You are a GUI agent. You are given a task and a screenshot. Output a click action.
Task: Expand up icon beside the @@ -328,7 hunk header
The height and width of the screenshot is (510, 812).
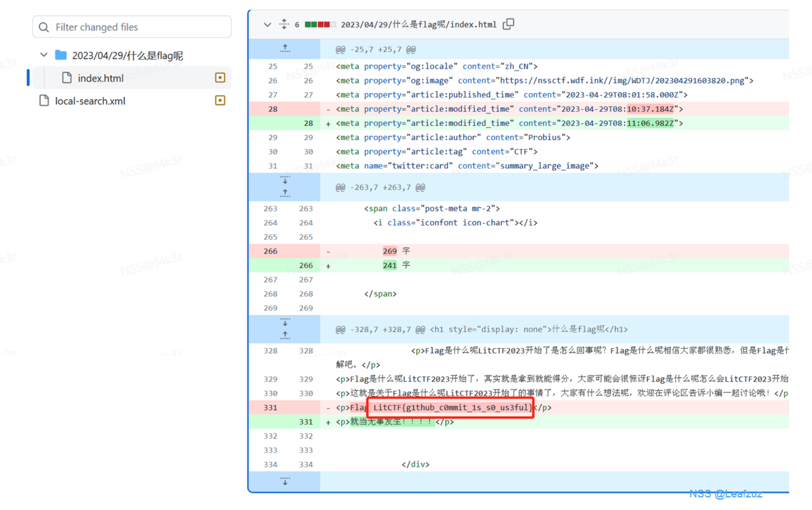(285, 335)
